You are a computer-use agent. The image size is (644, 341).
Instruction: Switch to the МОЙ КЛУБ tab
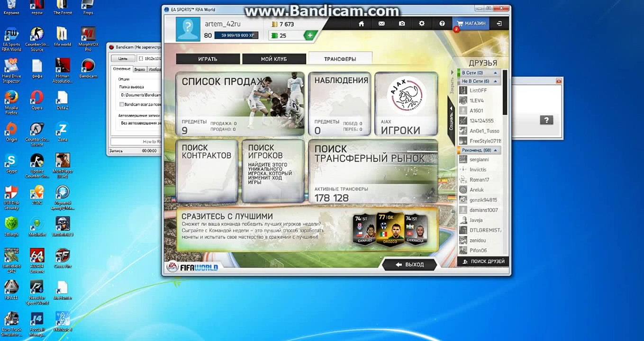[x=274, y=59]
